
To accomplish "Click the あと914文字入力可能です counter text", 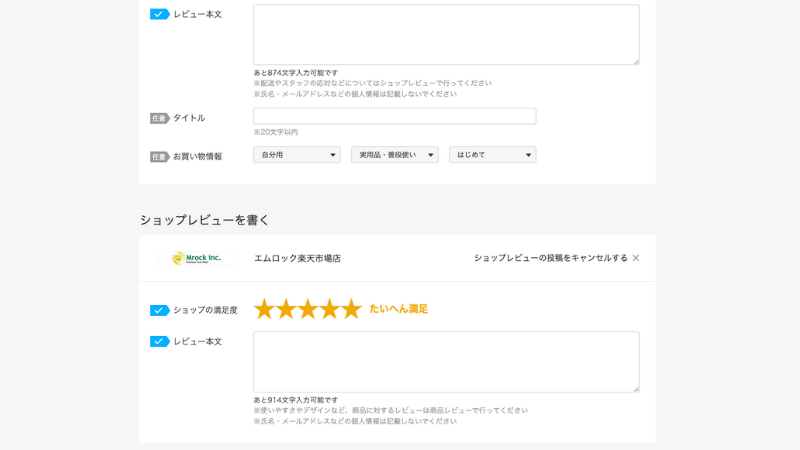I will 296,400.
